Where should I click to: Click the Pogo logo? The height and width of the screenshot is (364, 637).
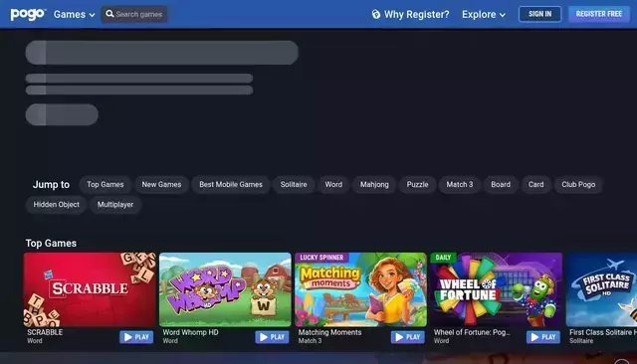(28, 14)
